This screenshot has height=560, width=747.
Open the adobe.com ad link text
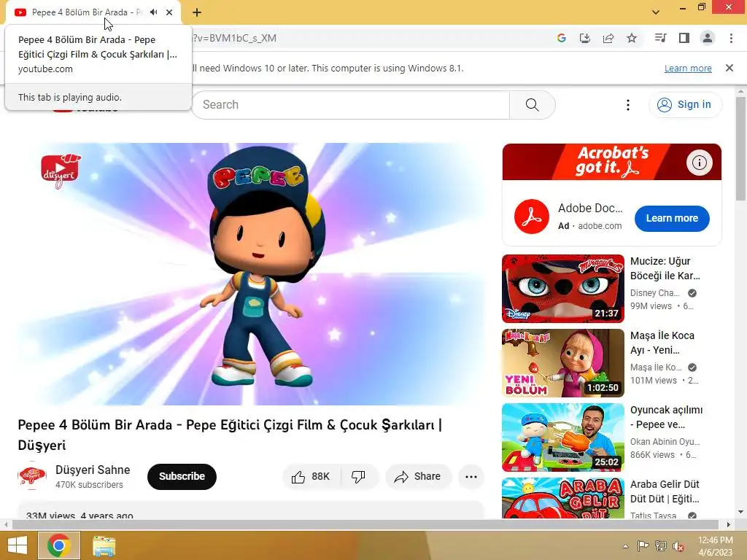click(600, 226)
